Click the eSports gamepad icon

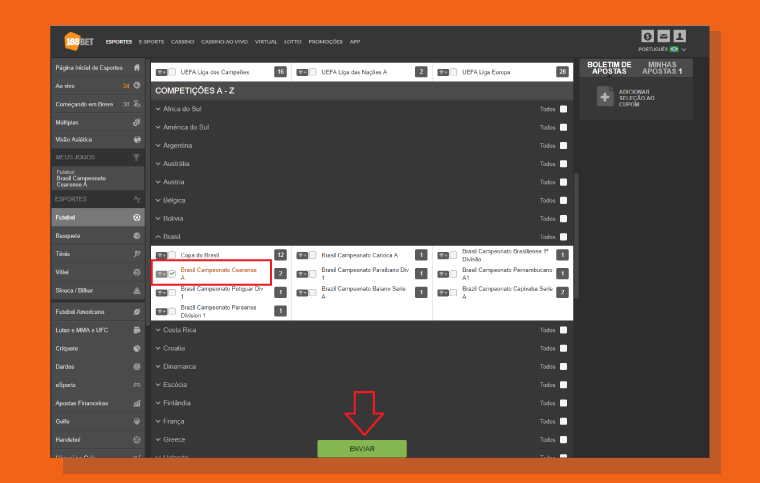pos(137,385)
